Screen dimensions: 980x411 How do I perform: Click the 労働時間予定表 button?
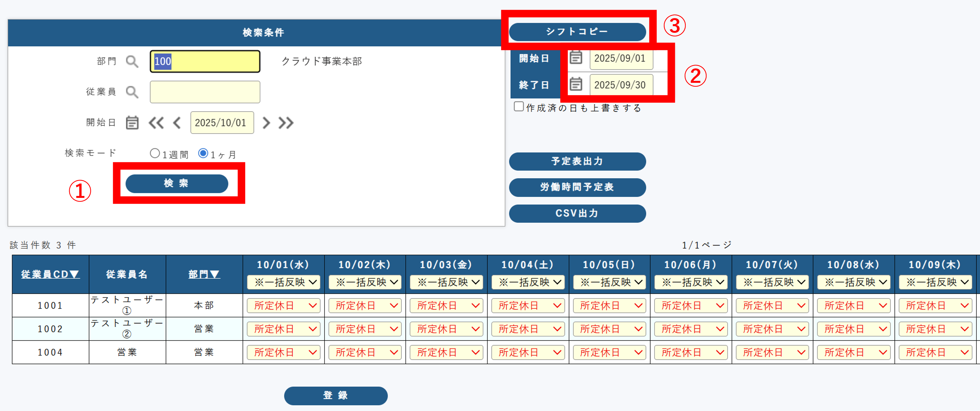point(577,187)
